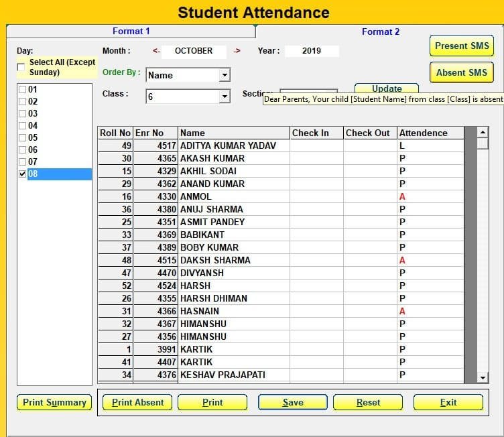504x437 pixels.
Task: Uncheck day 08 checkbox
Action: (23, 174)
